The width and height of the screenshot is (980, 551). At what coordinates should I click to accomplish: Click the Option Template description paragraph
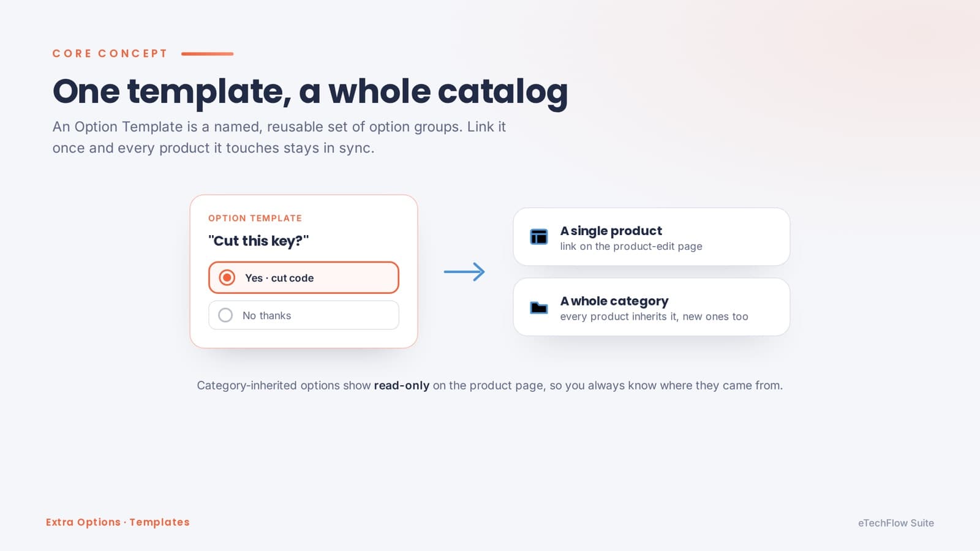pos(279,137)
